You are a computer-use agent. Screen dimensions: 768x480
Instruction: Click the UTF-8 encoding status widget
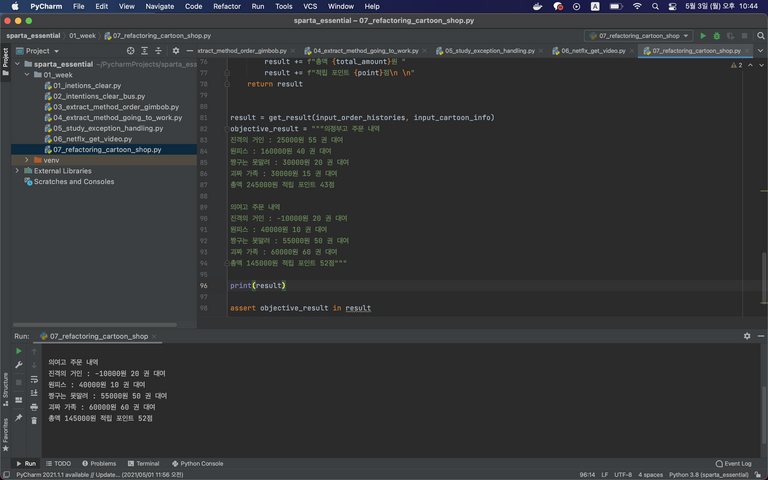coord(623,475)
